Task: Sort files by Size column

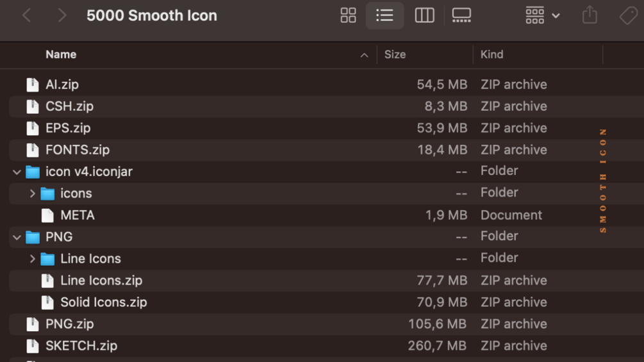Action: pyautogui.click(x=395, y=54)
